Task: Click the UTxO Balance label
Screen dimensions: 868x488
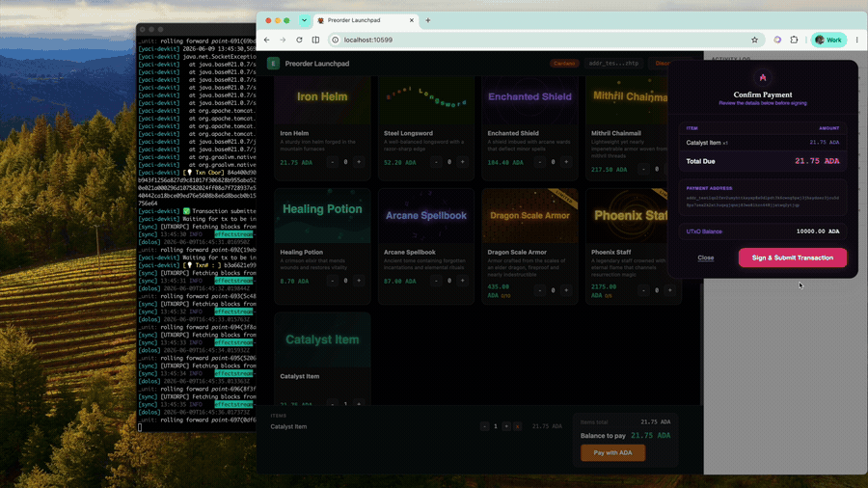Action: click(704, 231)
